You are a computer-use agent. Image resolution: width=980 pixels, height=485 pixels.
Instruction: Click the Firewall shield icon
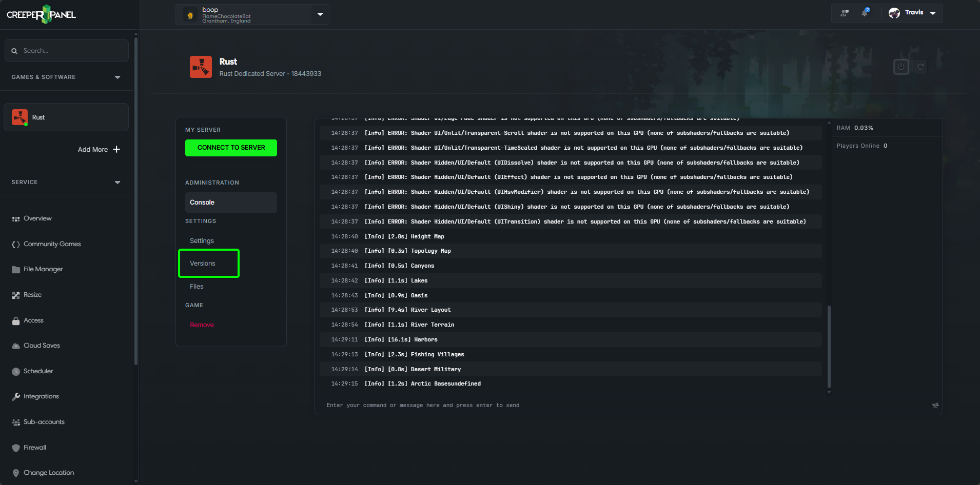pyautogui.click(x=16, y=448)
